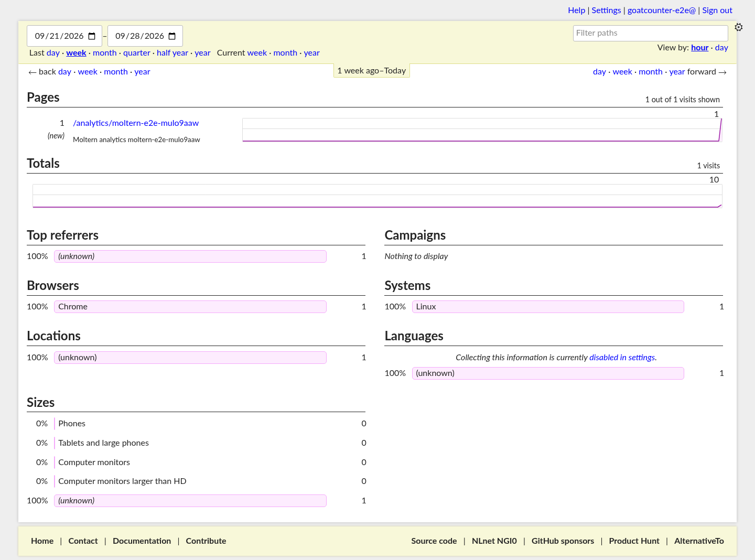
Task: Go to Settings page
Action: (606, 10)
